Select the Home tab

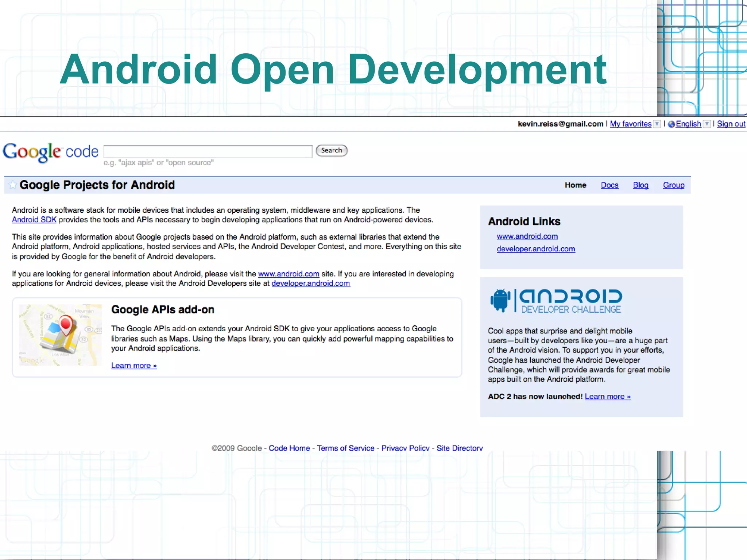(x=576, y=185)
